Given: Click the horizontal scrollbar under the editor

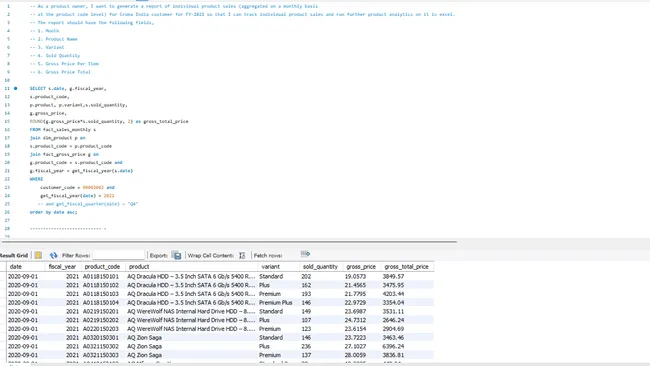Looking at the screenshot, I should 229,241.
